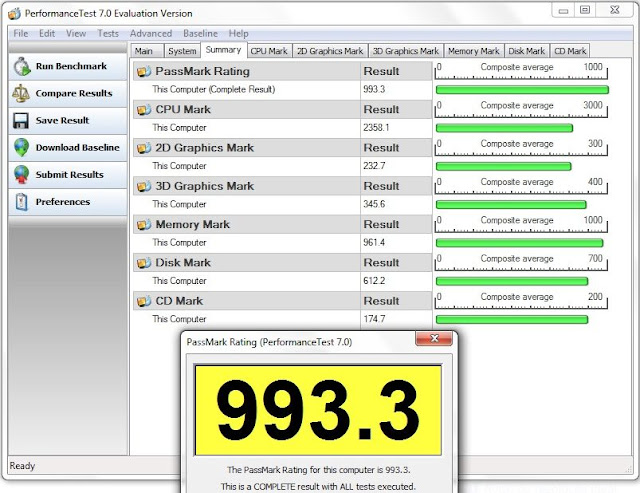Image resolution: width=640 pixels, height=493 pixels.
Task: Switch to the CPU Mark tab
Action: click(x=269, y=51)
